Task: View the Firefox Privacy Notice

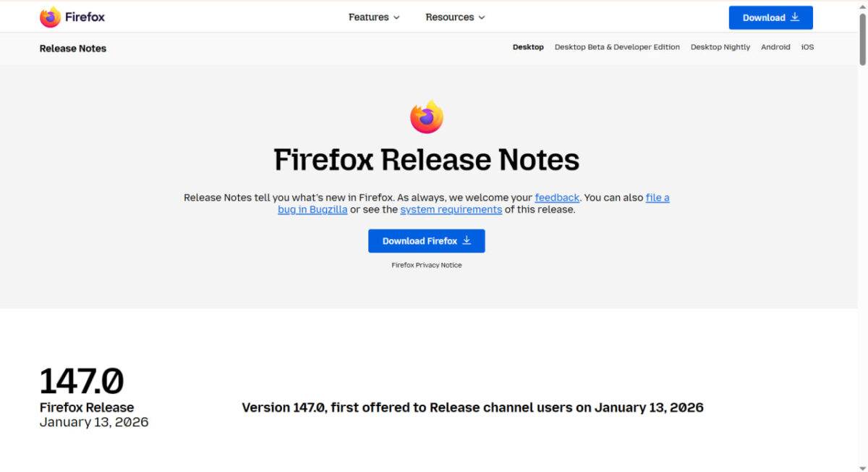Action: 427,265
